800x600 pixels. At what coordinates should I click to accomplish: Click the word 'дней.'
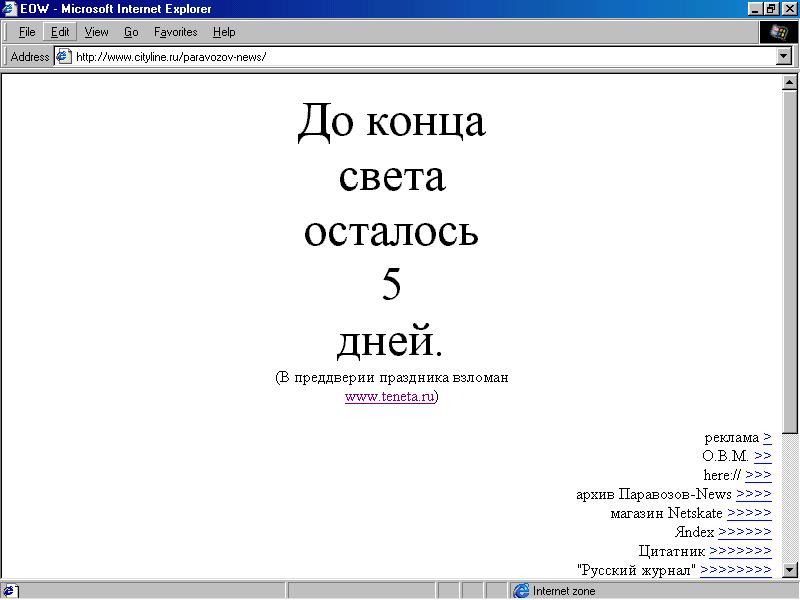390,341
